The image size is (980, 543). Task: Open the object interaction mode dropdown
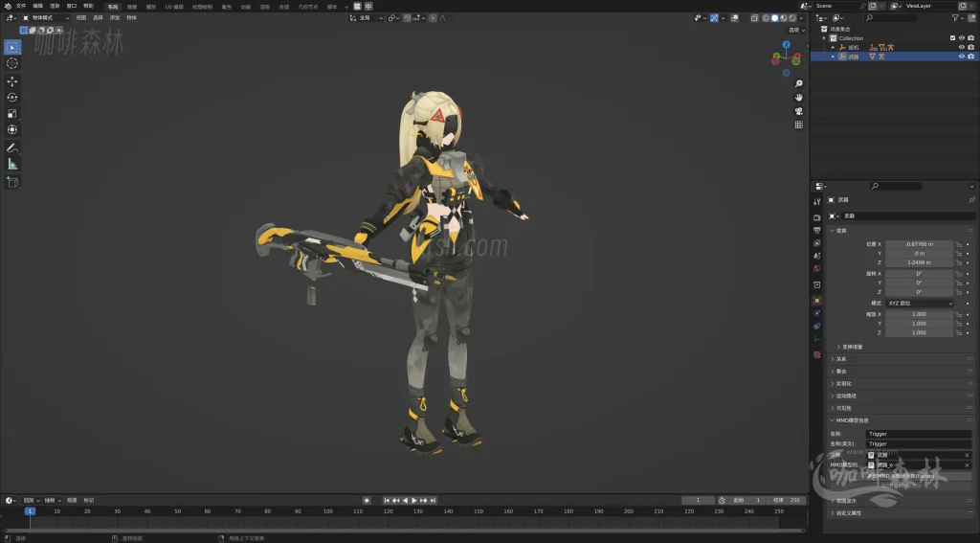(46, 18)
